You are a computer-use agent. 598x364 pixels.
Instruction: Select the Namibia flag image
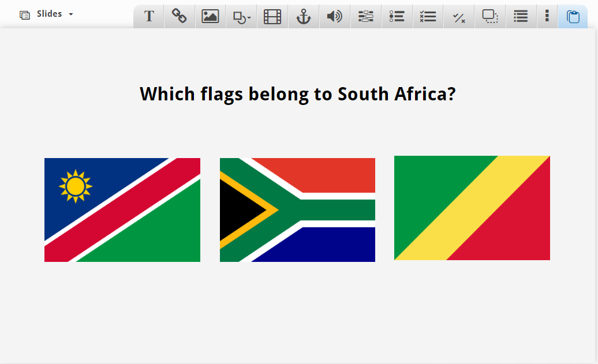click(122, 210)
